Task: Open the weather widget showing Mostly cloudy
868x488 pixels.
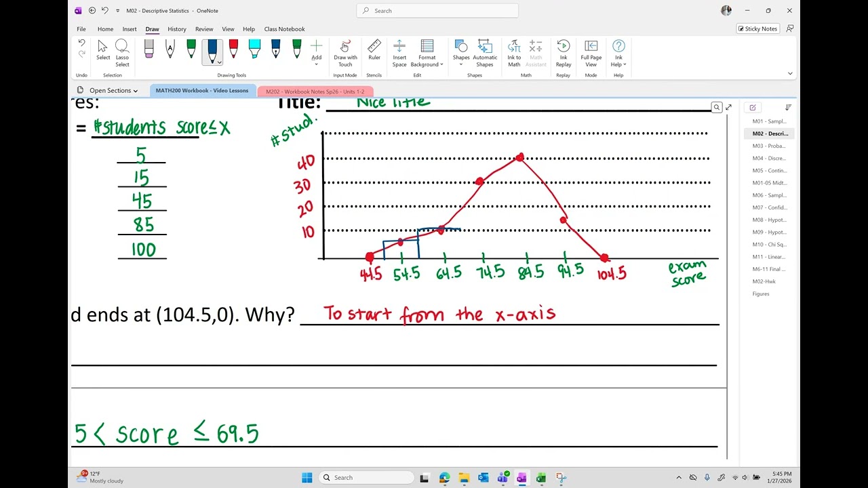Action: (100, 478)
